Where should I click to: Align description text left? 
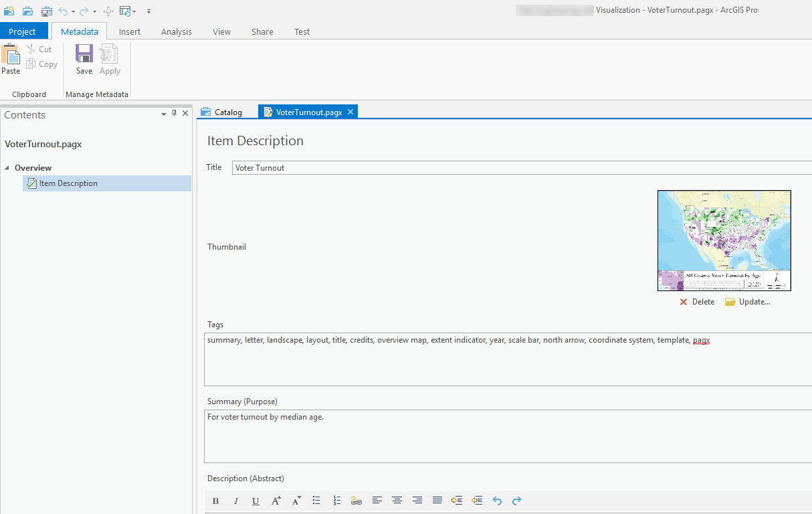(x=377, y=501)
